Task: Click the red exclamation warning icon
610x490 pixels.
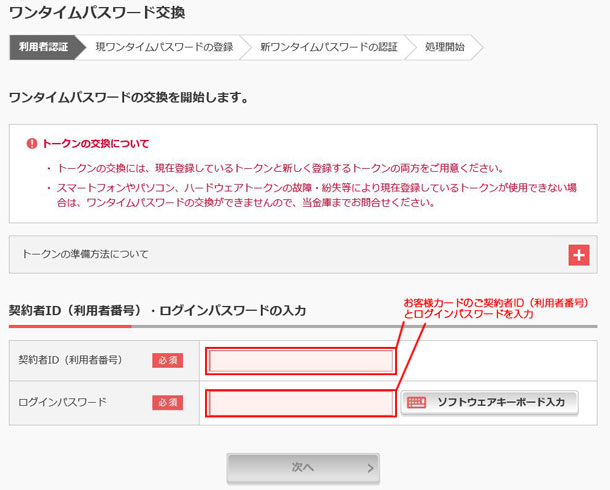Action: click(32, 144)
